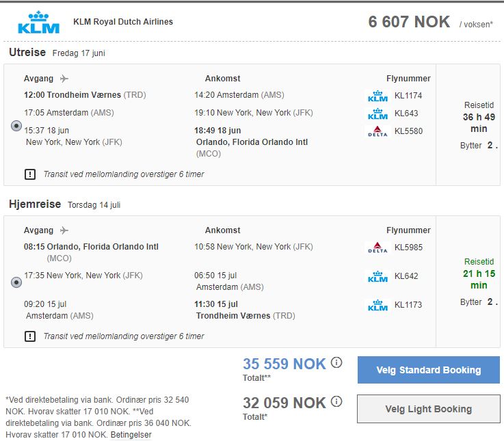Click flight number KL5580
The height and width of the screenshot is (441, 504).
tap(408, 131)
